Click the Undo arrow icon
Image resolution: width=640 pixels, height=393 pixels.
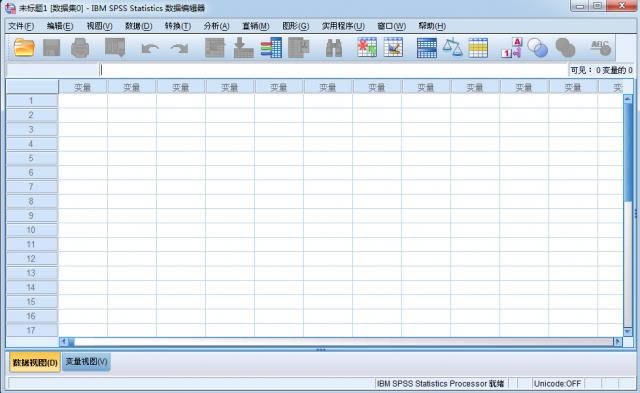(150, 49)
